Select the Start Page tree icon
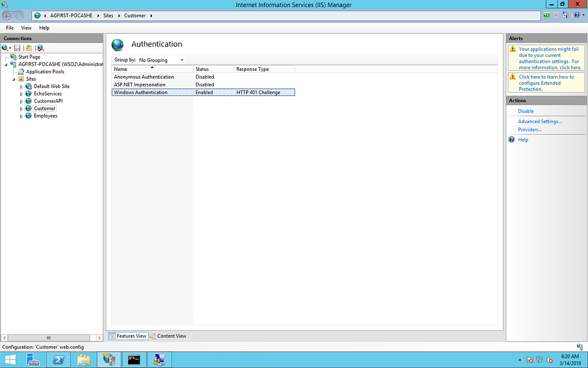The image size is (588, 368). 14,57
